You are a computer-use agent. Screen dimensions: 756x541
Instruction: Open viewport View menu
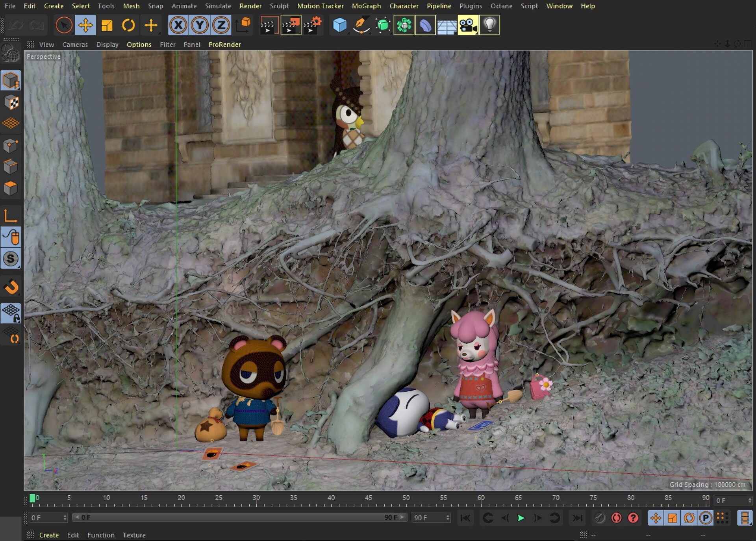pos(46,44)
